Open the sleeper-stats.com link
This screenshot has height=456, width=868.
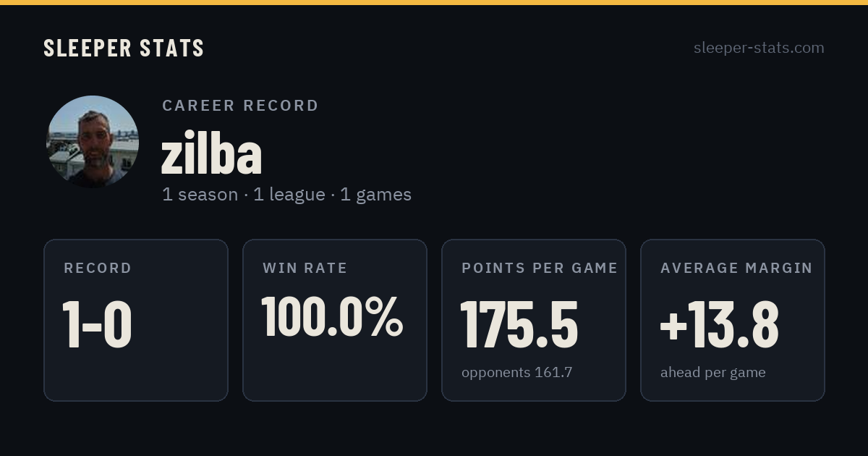click(x=759, y=48)
